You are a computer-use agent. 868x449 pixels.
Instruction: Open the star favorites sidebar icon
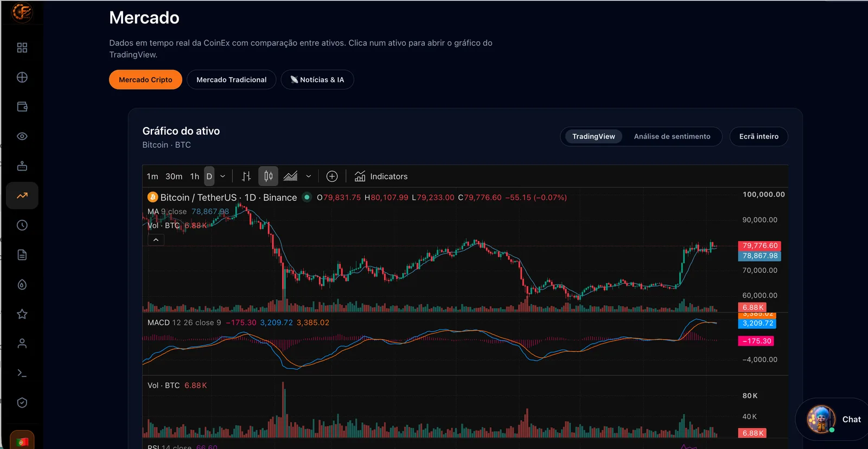[x=22, y=314]
